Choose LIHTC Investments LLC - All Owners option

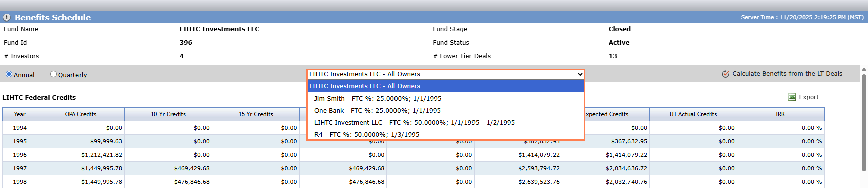coord(446,86)
